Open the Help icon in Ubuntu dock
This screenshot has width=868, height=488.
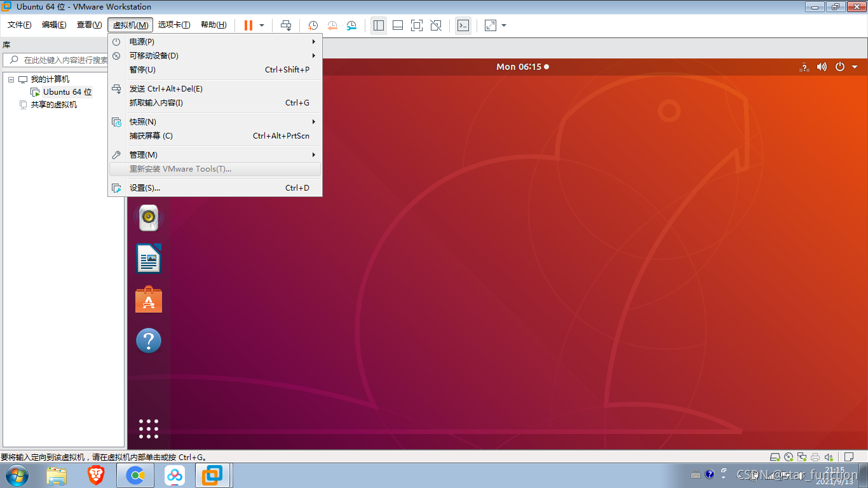[x=149, y=341]
